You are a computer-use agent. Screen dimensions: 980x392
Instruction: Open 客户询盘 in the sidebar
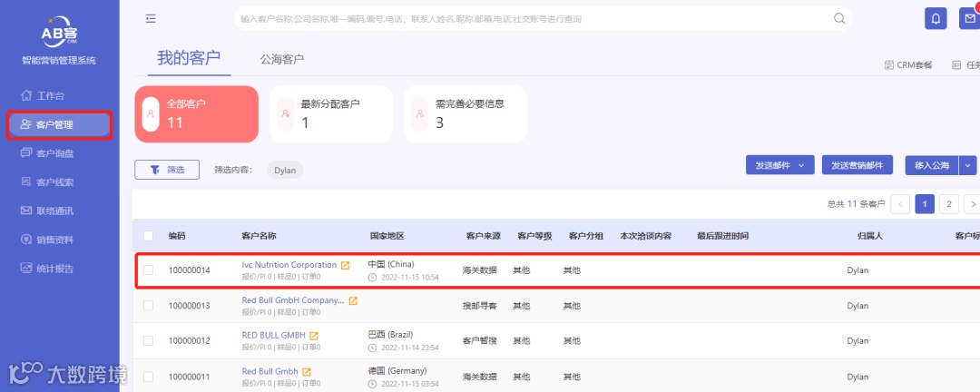pyautogui.click(x=47, y=153)
